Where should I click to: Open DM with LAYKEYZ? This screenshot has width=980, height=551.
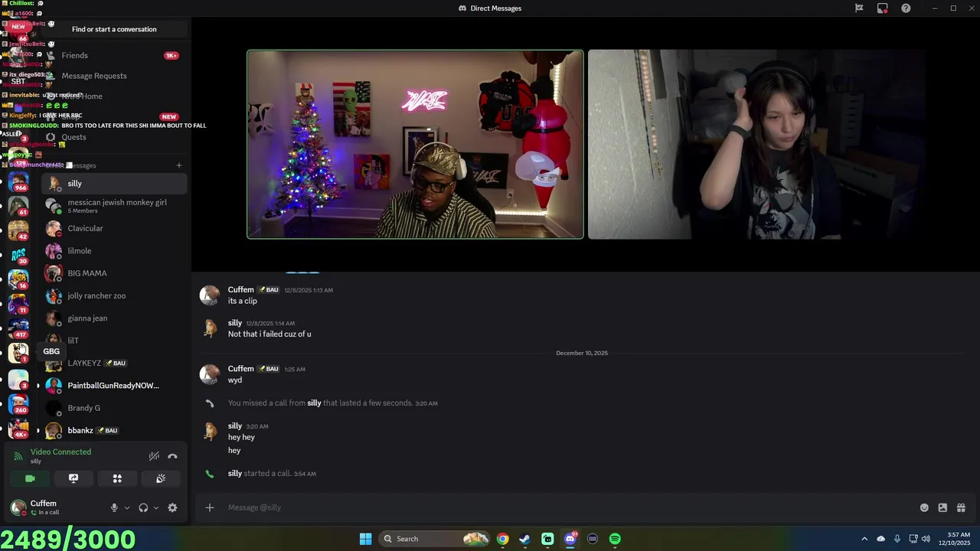pyautogui.click(x=113, y=363)
